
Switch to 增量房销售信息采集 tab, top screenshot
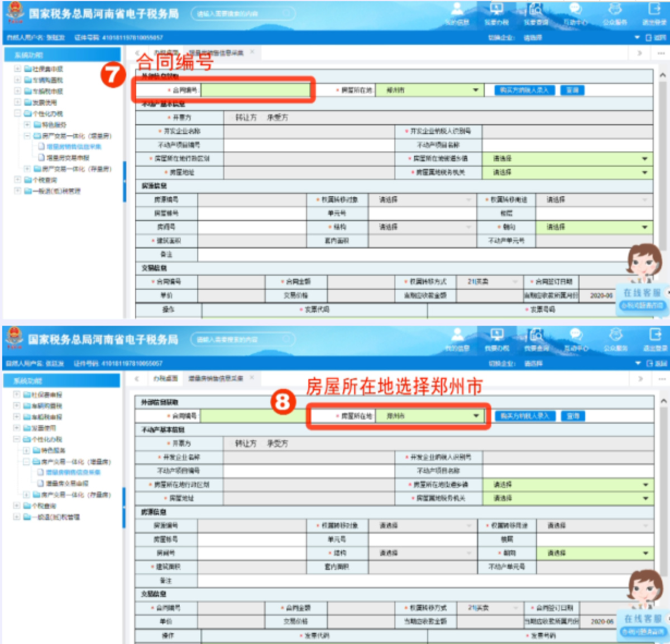coord(216,53)
